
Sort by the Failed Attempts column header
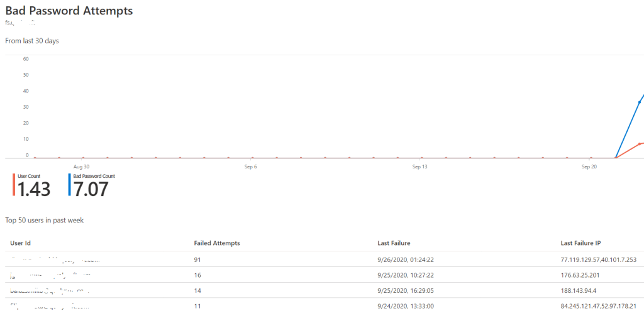[x=217, y=243]
